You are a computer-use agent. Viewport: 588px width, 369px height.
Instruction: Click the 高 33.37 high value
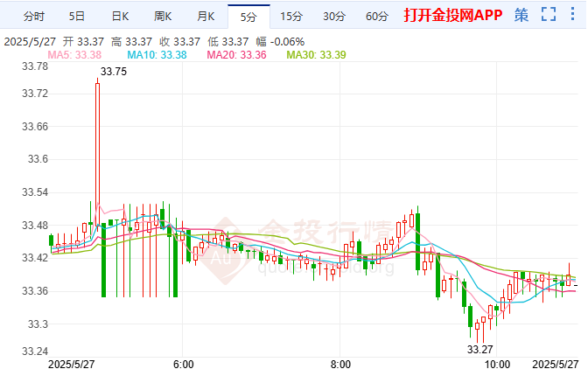(x=131, y=42)
